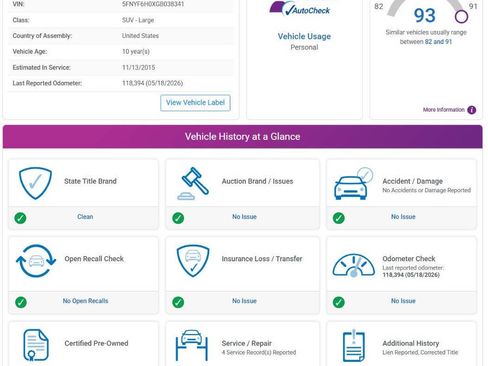Click the AutoCheck score 93
The width and height of the screenshot is (488, 366).
425,15
